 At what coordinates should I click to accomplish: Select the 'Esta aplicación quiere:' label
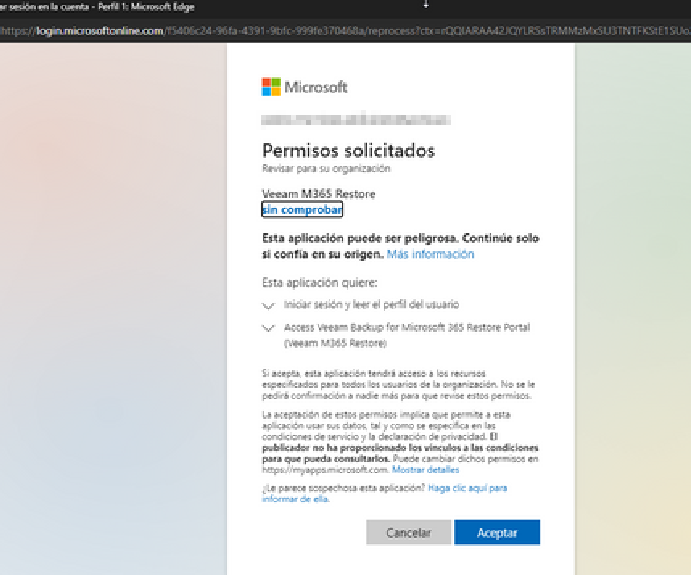point(319,282)
